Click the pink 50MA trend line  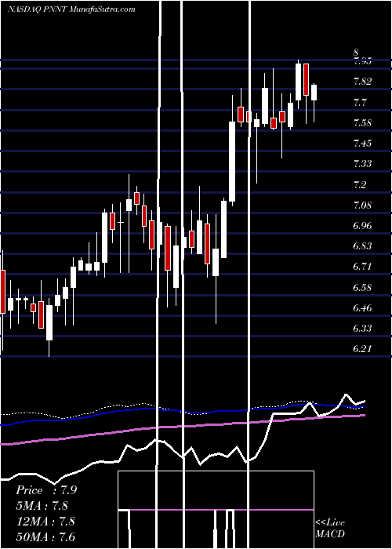[x=182, y=426]
